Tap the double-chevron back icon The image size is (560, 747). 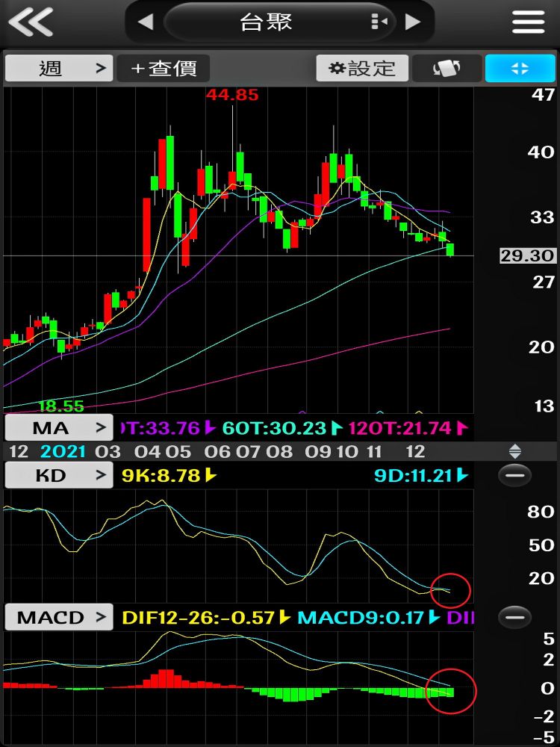point(31,22)
